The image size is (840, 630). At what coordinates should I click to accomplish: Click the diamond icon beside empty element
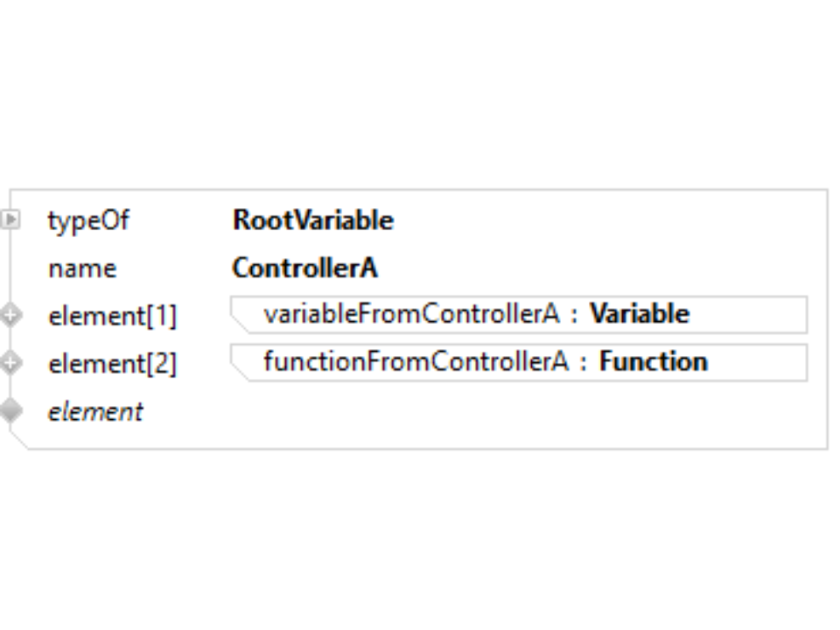(10, 410)
